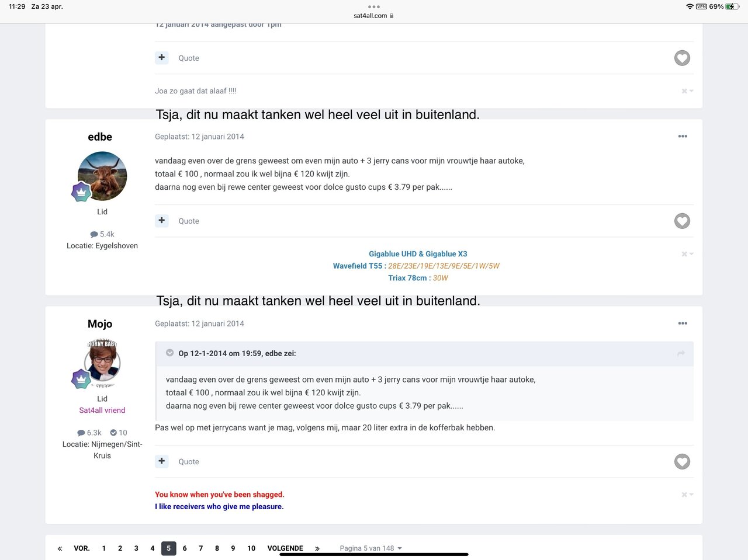Click the rank badge on edbe's avatar

(81, 192)
